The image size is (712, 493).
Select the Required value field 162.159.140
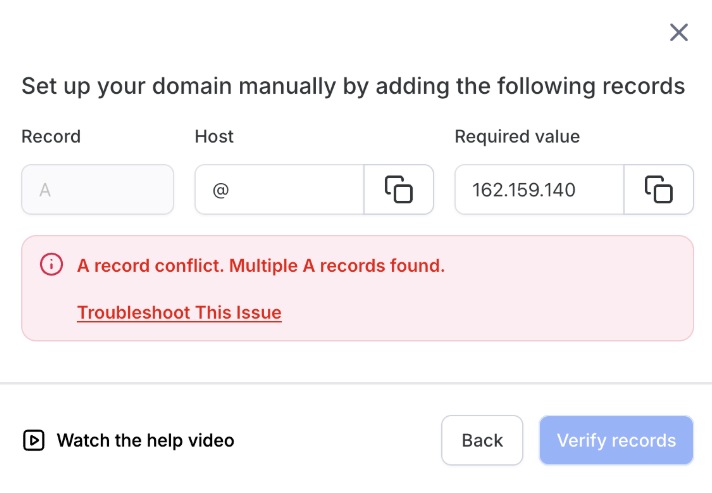[x=538, y=189]
